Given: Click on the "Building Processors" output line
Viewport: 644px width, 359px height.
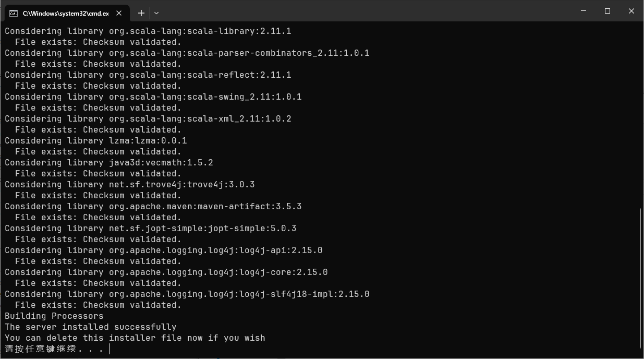Looking at the screenshot, I should (54, 316).
